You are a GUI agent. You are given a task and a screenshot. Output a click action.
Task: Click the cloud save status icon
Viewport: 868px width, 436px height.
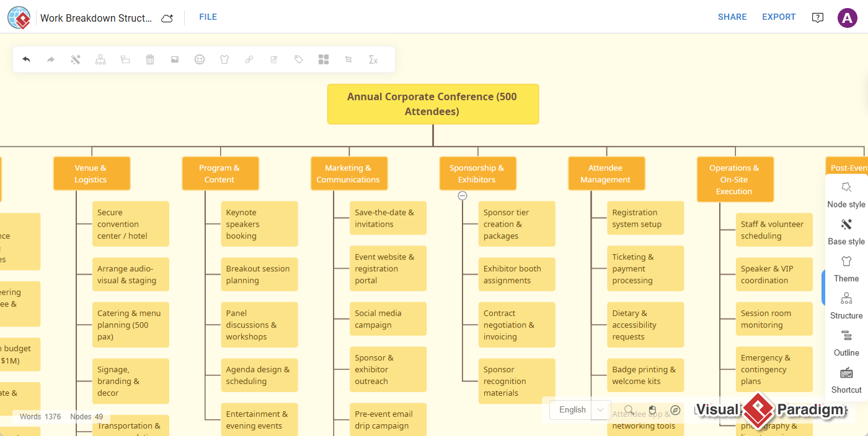(x=167, y=18)
